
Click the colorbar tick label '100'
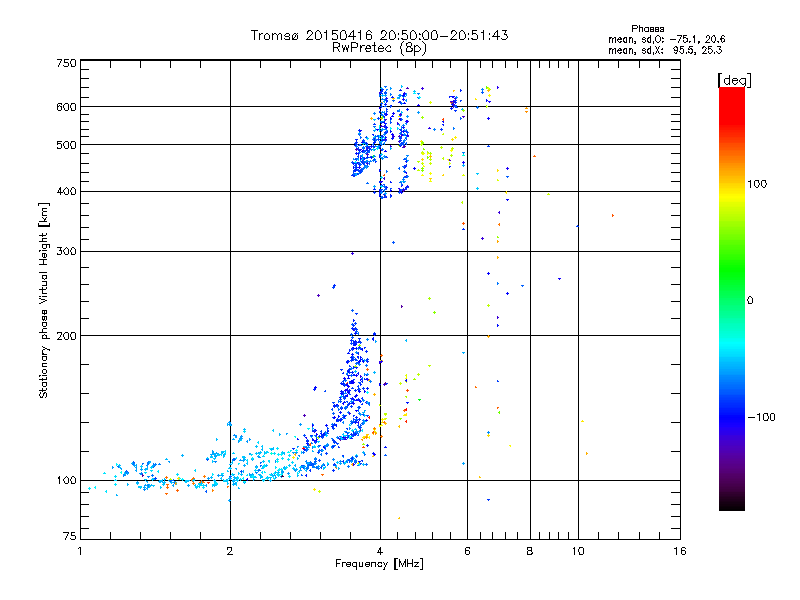(757, 184)
